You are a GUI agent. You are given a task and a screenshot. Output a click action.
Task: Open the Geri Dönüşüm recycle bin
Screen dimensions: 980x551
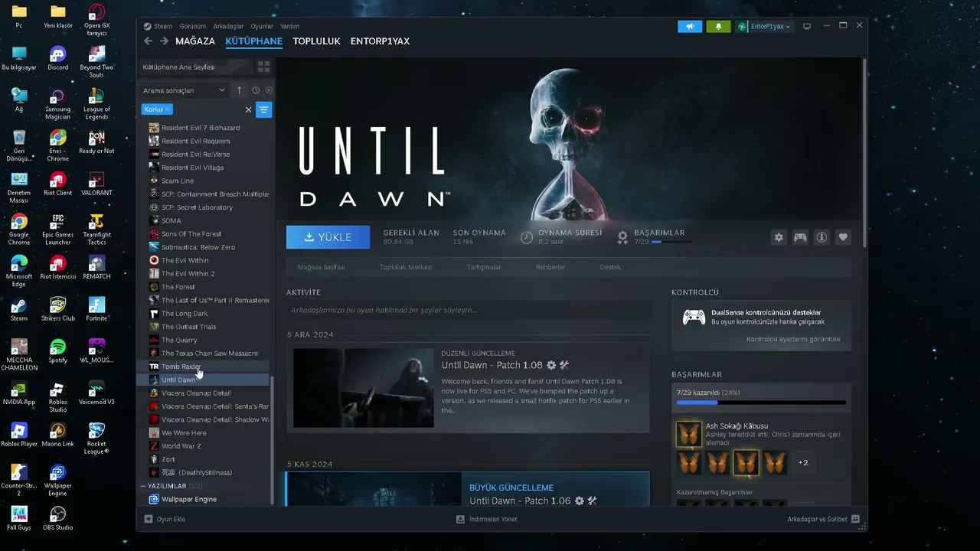[x=19, y=145]
